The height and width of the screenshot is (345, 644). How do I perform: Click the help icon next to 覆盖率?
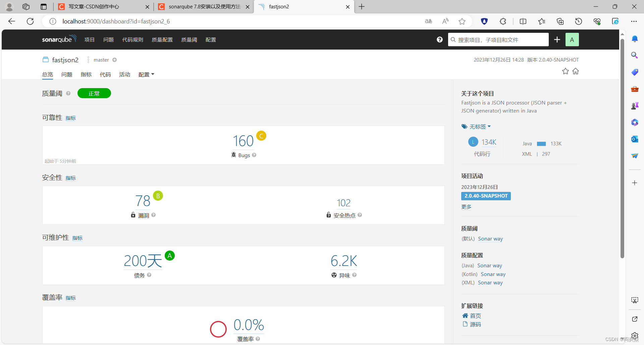(x=259, y=339)
